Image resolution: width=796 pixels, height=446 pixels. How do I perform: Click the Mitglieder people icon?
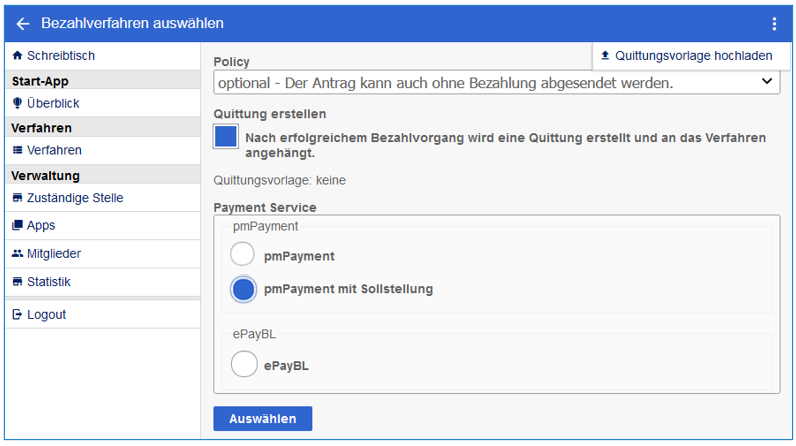[17, 254]
